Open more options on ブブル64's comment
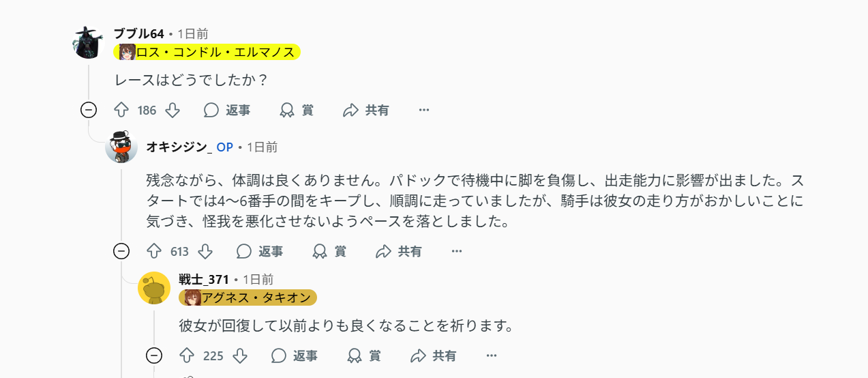Image resolution: width=868 pixels, height=378 pixels. click(x=424, y=110)
